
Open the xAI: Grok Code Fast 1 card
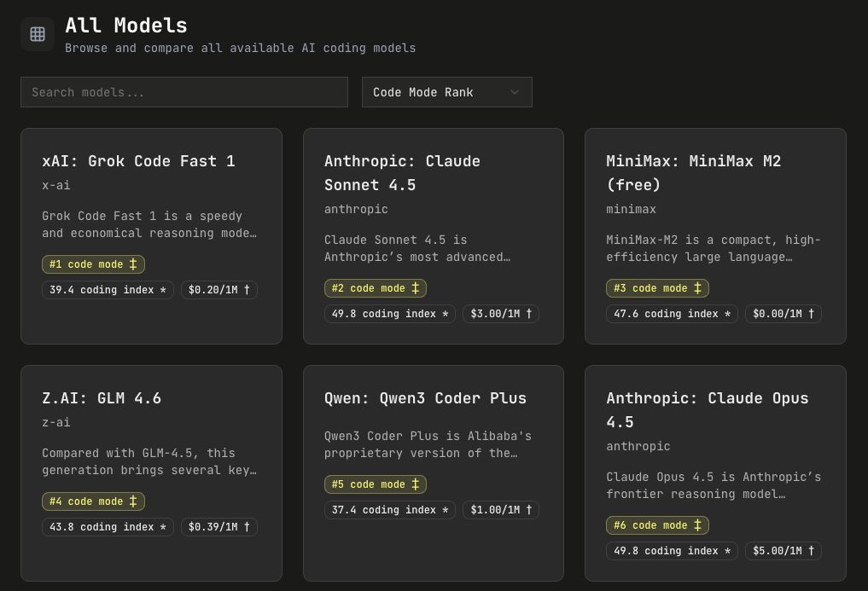(x=151, y=236)
